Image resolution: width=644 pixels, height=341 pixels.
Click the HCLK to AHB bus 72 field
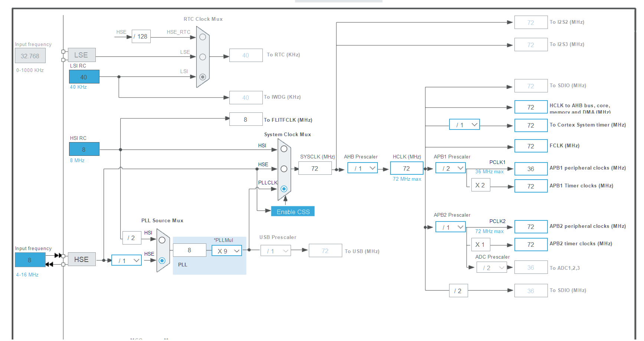[x=531, y=107]
